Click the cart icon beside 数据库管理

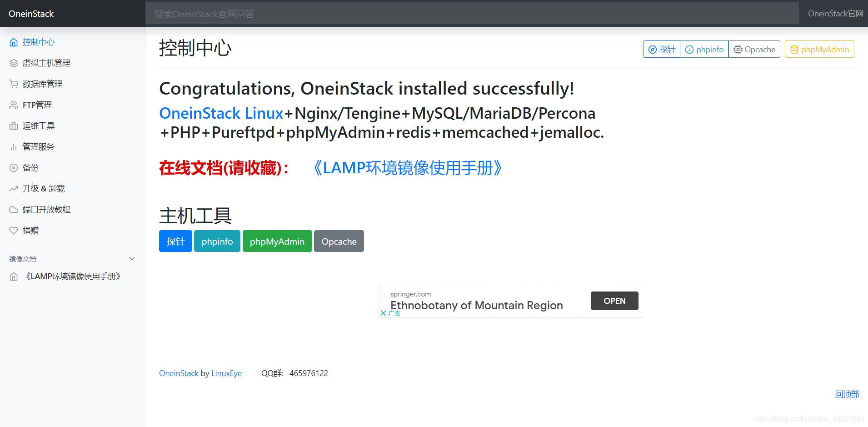click(14, 84)
